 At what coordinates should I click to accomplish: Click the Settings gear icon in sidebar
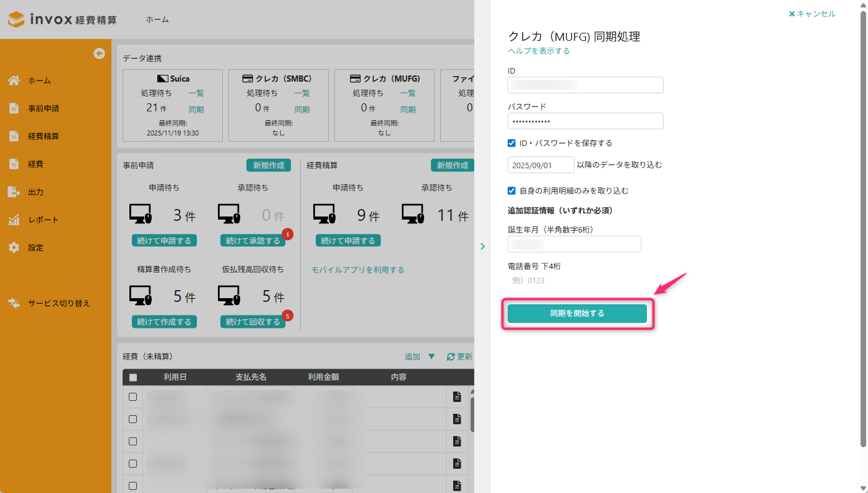[x=14, y=247]
